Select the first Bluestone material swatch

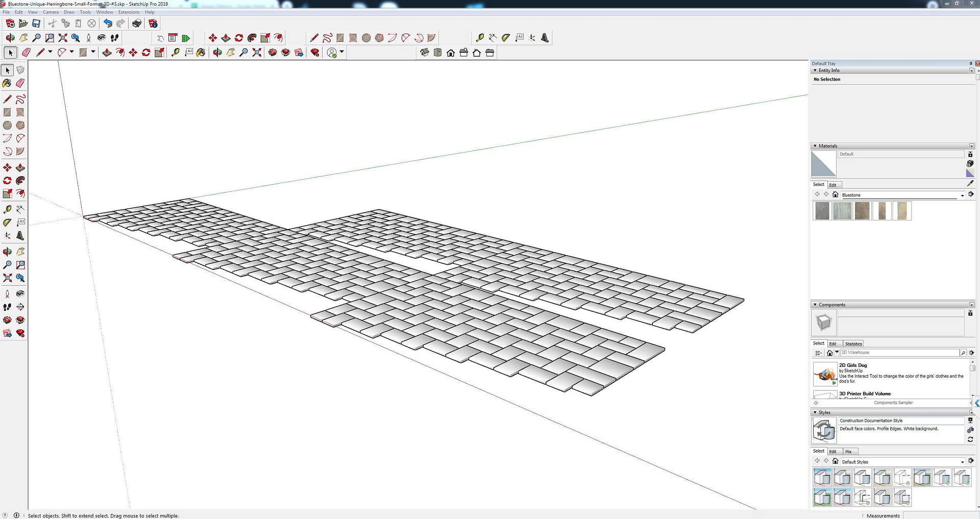822,211
